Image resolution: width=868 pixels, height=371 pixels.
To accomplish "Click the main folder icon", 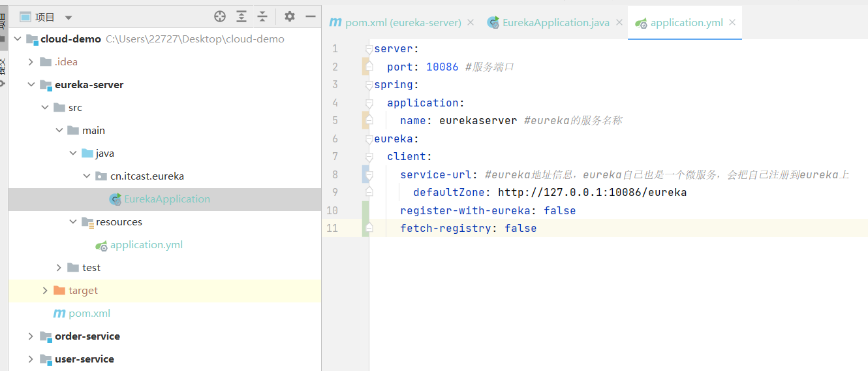I will (73, 131).
